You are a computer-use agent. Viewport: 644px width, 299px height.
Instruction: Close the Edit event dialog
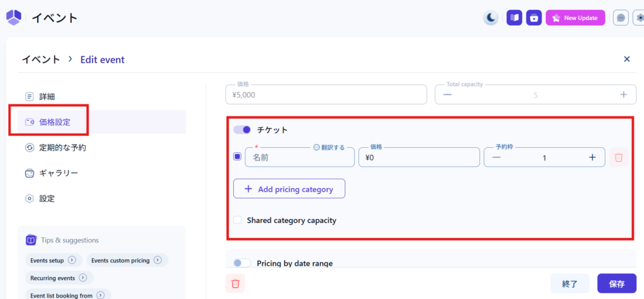coord(626,59)
